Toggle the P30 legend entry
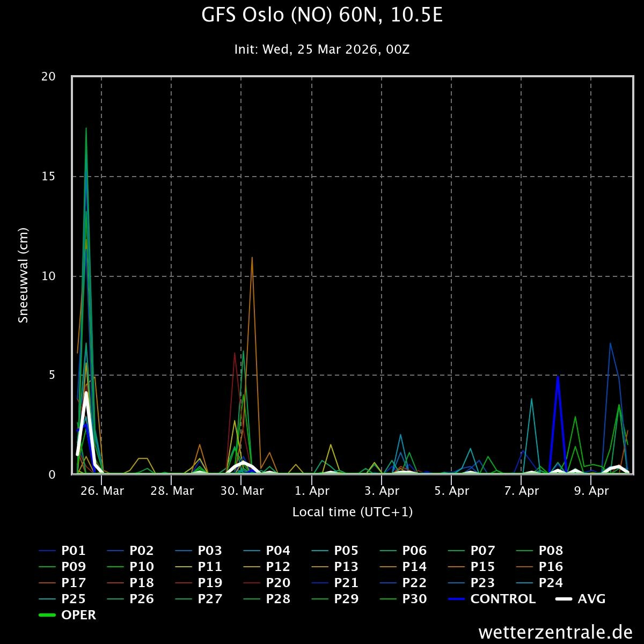The width and height of the screenshot is (644, 644). point(403,599)
